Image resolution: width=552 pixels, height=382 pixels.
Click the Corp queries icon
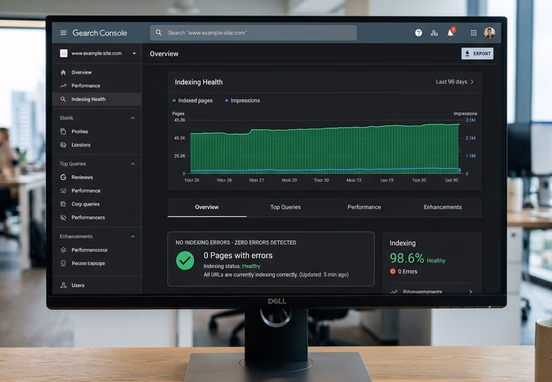point(63,204)
